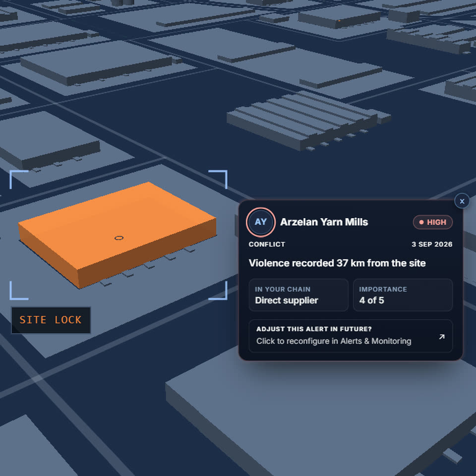The height and width of the screenshot is (476, 476).
Task: Click the small marker ring on the orange building
Action: pyautogui.click(x=119, y=238)
